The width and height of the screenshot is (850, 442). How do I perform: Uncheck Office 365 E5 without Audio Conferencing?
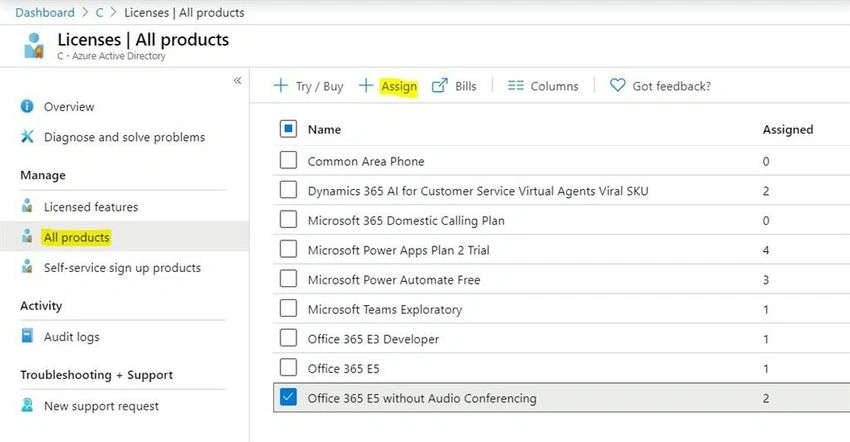click(x=288, y=397)
